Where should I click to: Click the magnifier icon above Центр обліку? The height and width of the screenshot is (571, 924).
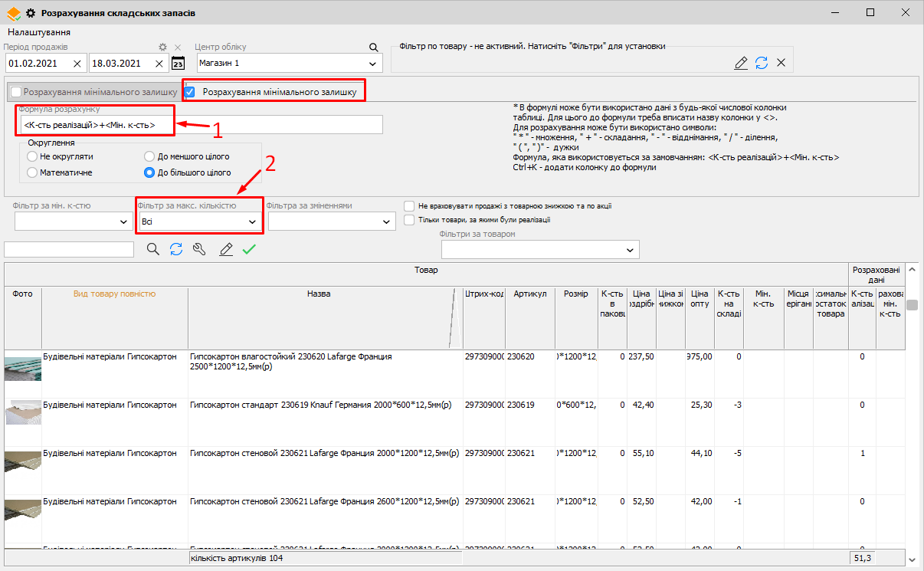click(x=374, y=48)
